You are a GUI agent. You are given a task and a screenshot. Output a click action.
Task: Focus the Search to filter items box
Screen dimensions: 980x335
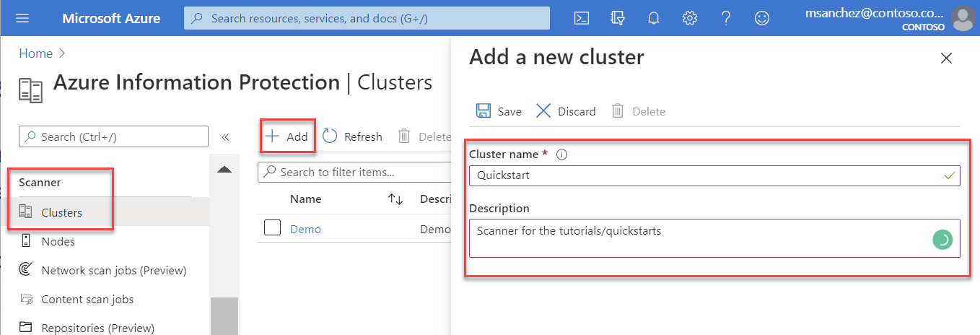tap(354, 172)
